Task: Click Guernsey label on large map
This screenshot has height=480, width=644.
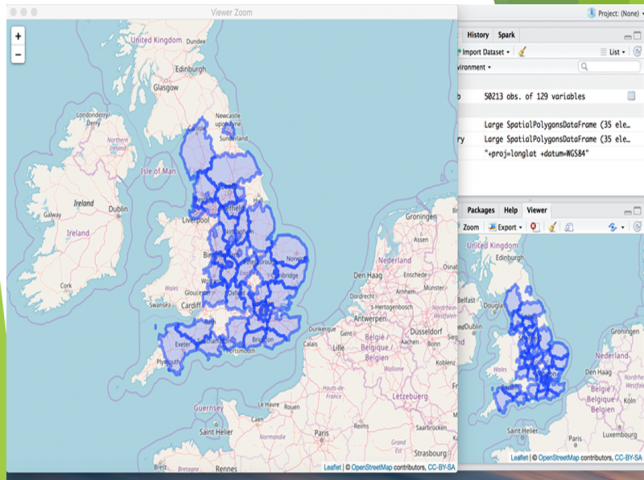Action: coord(208,408)
